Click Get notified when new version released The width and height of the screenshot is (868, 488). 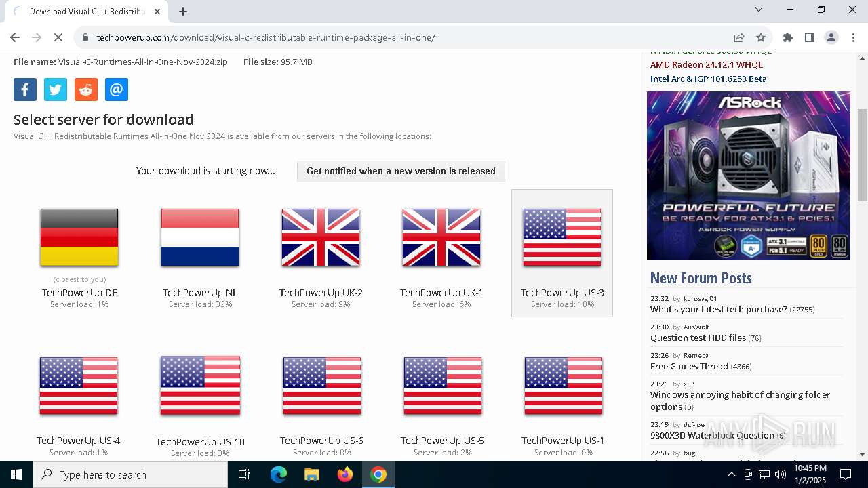(x=401, y=171)
